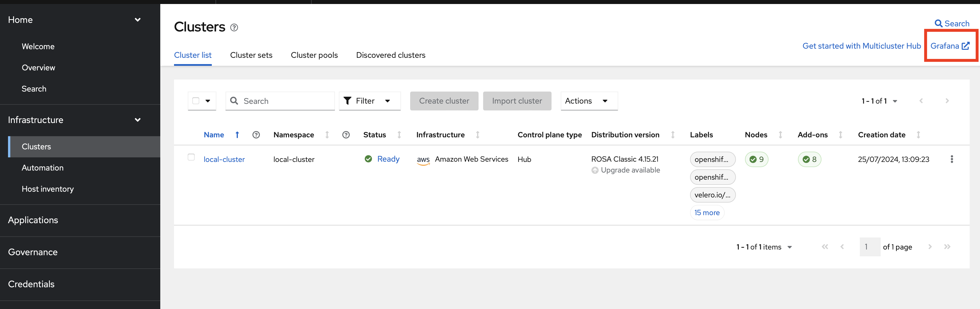The height and width of the screenshot is (309, 980).
Task: Switch to Cluster sets tab
Action: click(251, 56)
